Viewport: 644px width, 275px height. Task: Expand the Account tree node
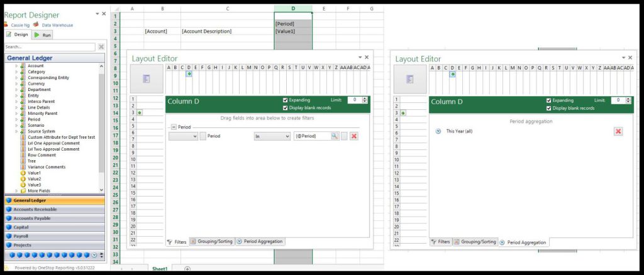click(x=17, y=66)
